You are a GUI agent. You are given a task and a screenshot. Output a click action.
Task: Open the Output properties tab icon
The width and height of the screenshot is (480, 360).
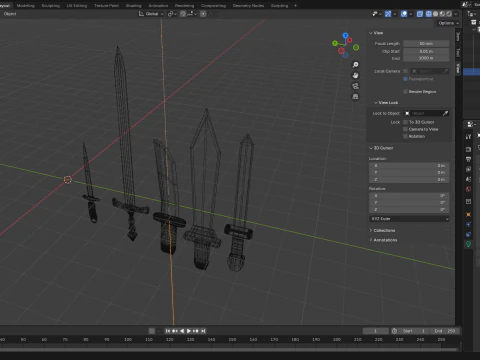[468, 159]
